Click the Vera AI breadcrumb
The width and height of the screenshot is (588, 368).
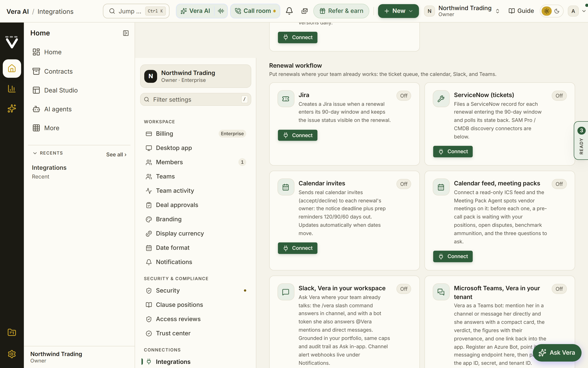point(17,11)
